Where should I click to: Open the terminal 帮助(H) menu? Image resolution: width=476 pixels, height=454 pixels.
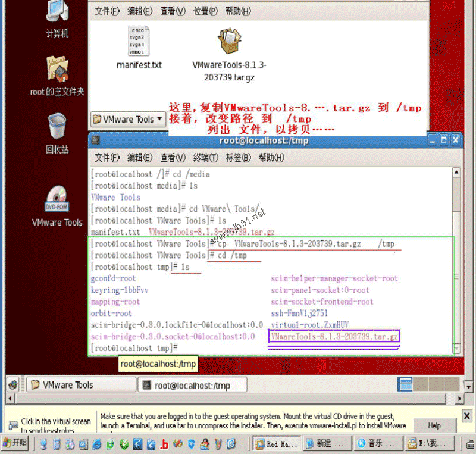click(x=271, y=158)
